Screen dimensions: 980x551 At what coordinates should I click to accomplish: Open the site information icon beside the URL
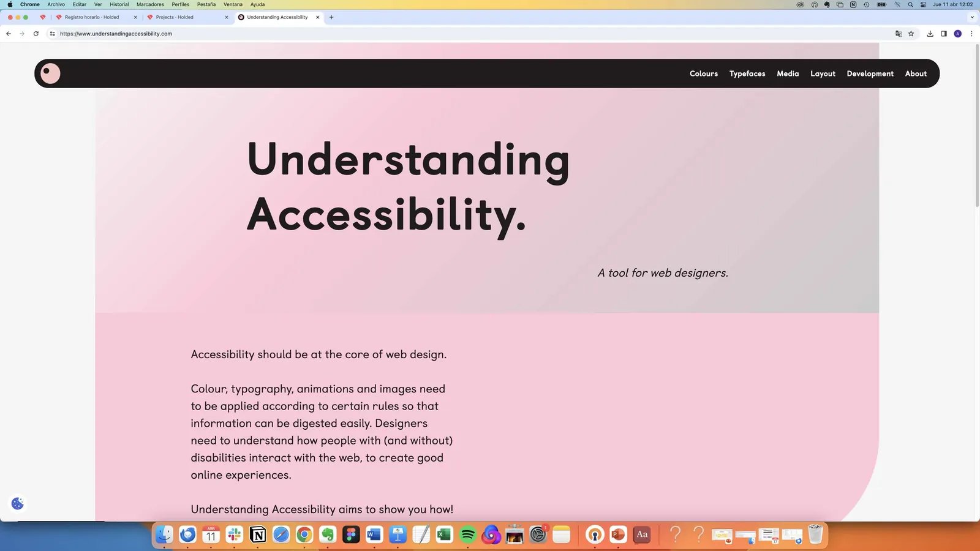click(x=52, y=34)
